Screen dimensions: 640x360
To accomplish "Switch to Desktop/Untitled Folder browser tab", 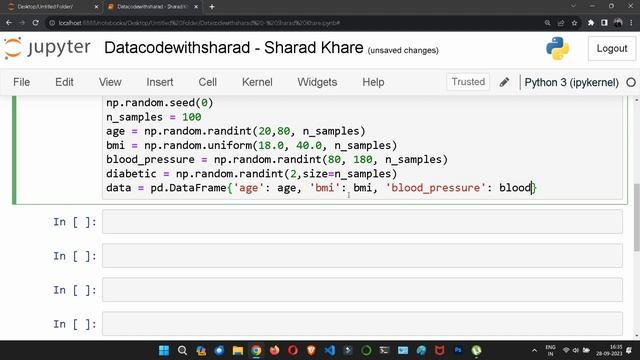I will point(51,7).
